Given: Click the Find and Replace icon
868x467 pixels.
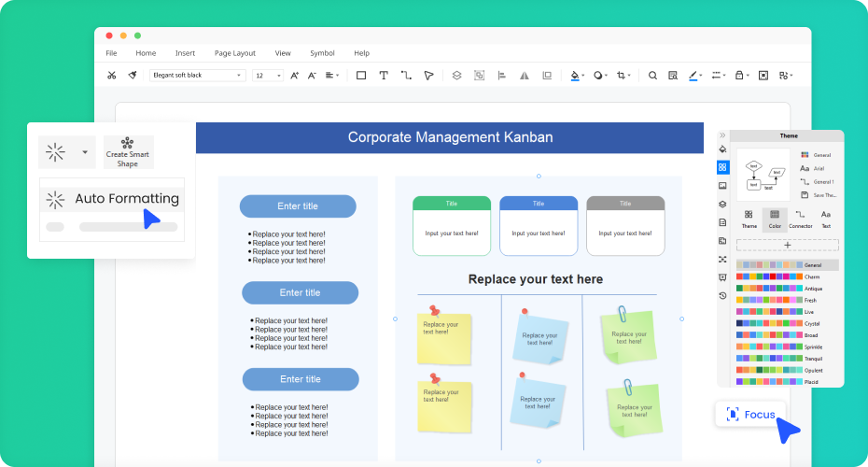Looking at the screenshot, I should (x=673, y=76).
